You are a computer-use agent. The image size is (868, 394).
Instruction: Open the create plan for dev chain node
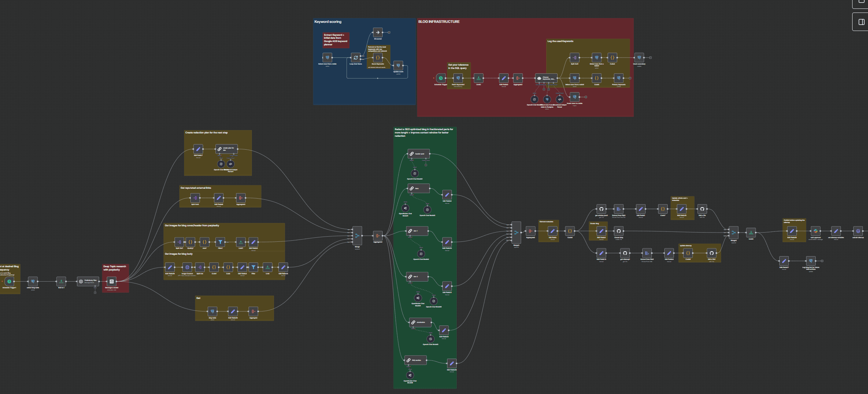[226, 149]
